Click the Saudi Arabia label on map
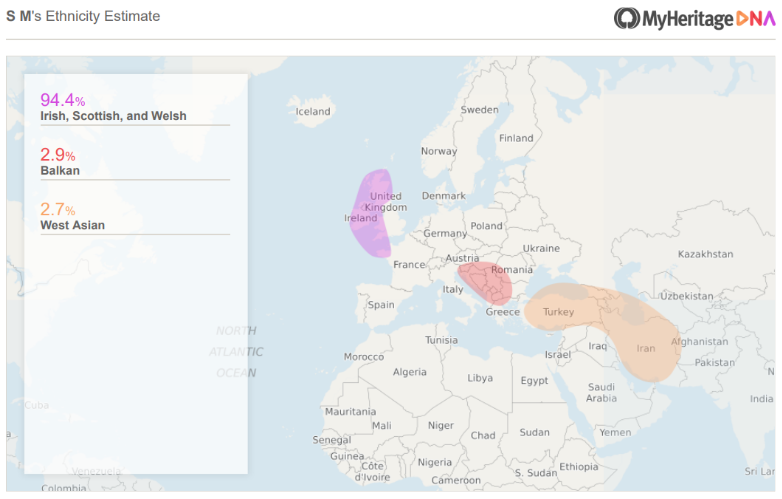782x499 pixels. tap(601, 392)
